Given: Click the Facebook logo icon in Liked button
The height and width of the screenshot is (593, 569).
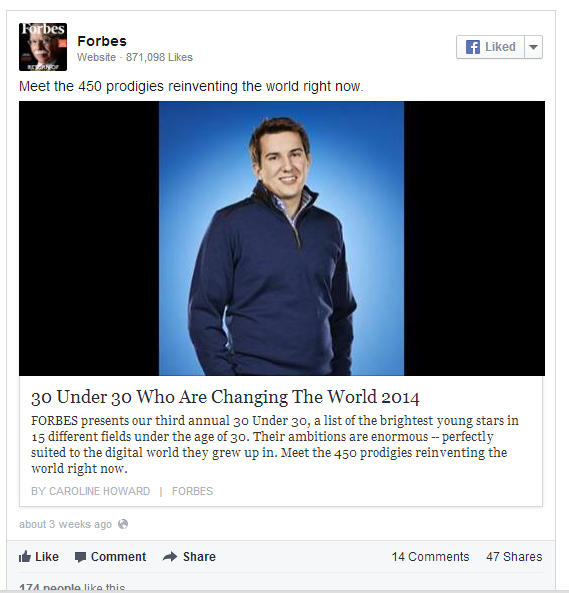Looking at the screenshot, I should pyautogui.click(x=473, y=47).
